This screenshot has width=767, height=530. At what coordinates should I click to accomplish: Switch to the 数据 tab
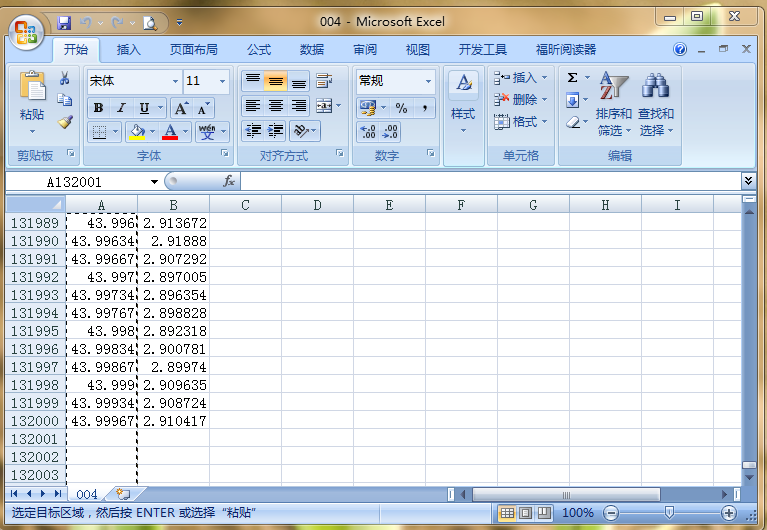312,49
